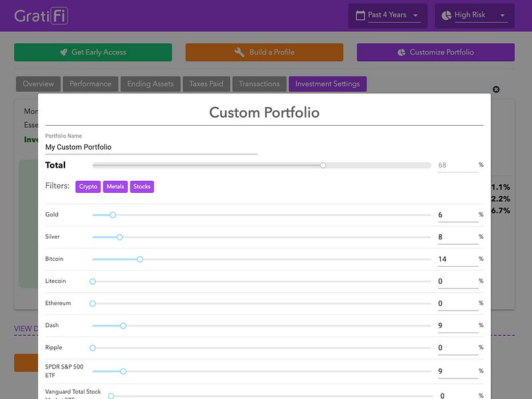Click the Custom Portfolio heading

pyautogui.click(x=264, y=112)
